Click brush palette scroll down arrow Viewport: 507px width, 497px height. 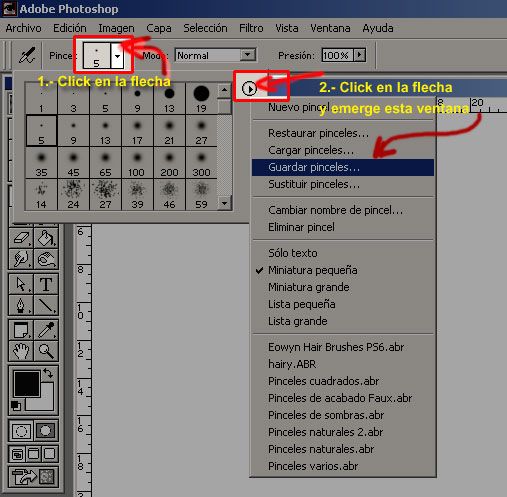(225, 203)
